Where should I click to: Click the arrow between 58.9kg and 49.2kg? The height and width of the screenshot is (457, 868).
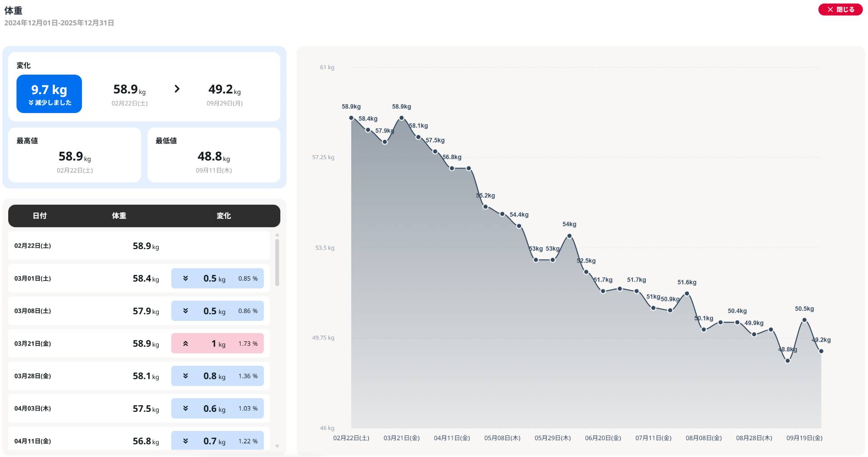(177, 89)
